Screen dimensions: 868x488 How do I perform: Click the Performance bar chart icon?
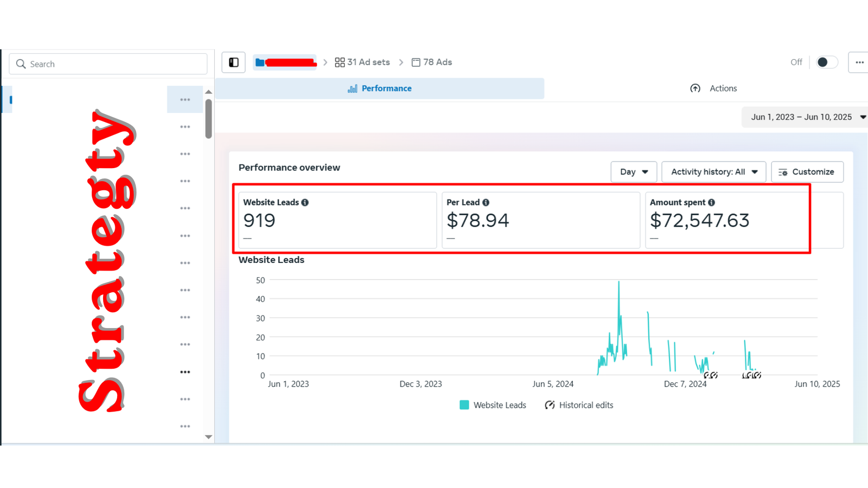pyautogui.click(x=353, y=88)
